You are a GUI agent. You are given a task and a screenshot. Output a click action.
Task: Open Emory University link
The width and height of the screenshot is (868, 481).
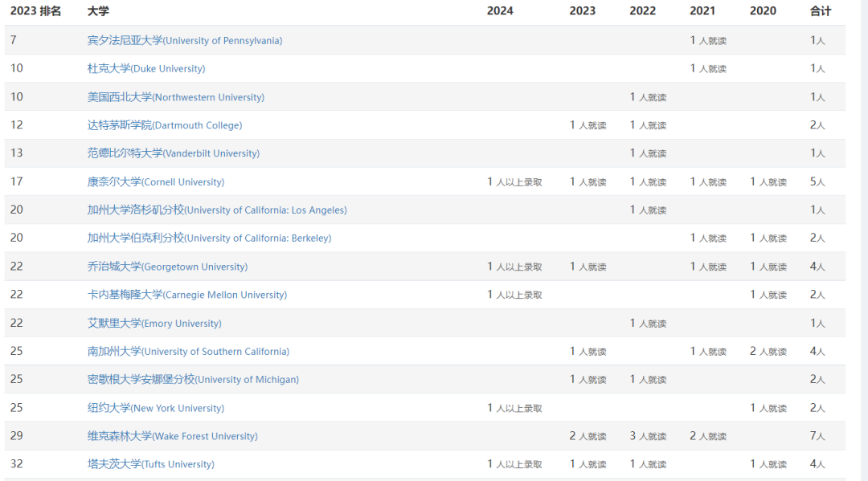pos(154,323)
